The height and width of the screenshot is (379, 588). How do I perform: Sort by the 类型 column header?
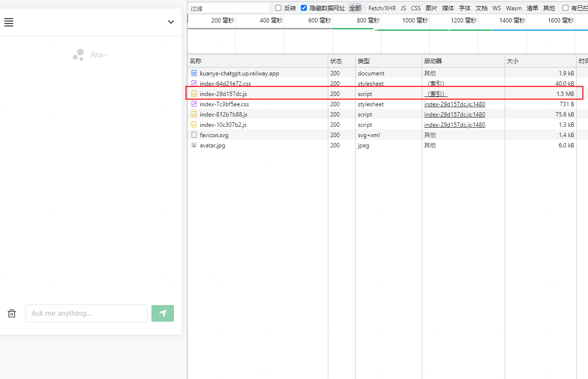coord(389,61)
